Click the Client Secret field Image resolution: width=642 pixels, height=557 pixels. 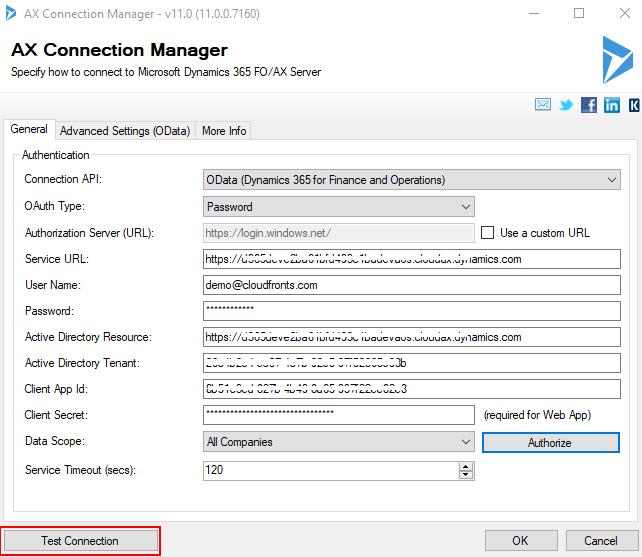[339, 415]
